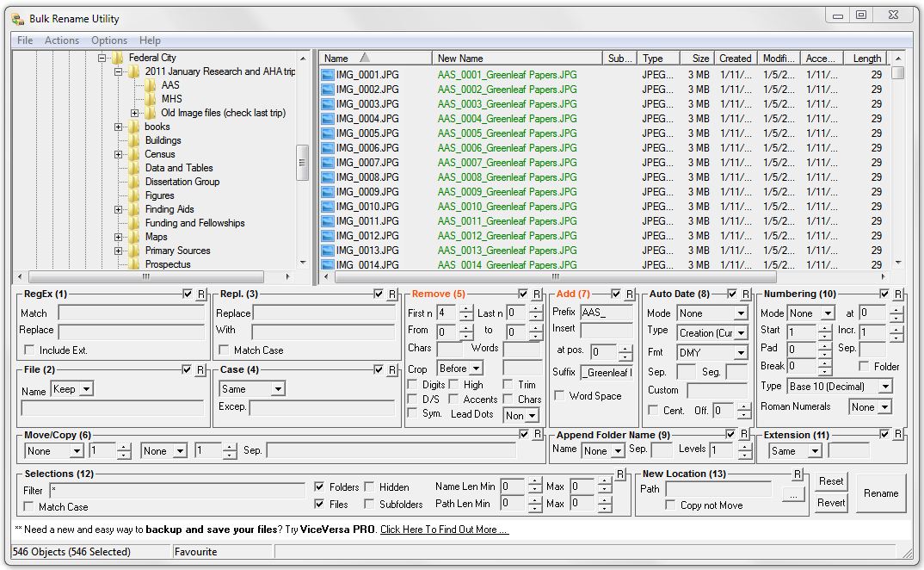The image size is (924, 570).
Task: Click the R reset icon on the Add panel
Action: [630, 294]
